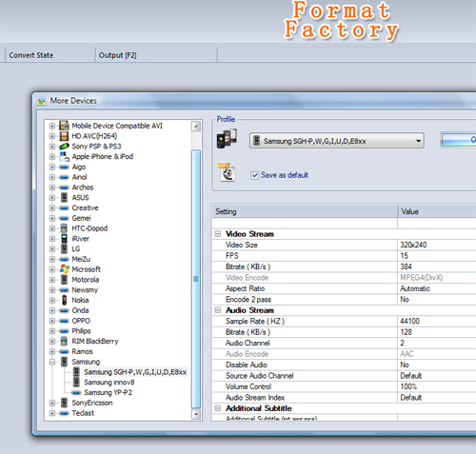Collapse the Audio Stream settings group
The width and height of the screenshot is (476, 454).
pos(218,310)
